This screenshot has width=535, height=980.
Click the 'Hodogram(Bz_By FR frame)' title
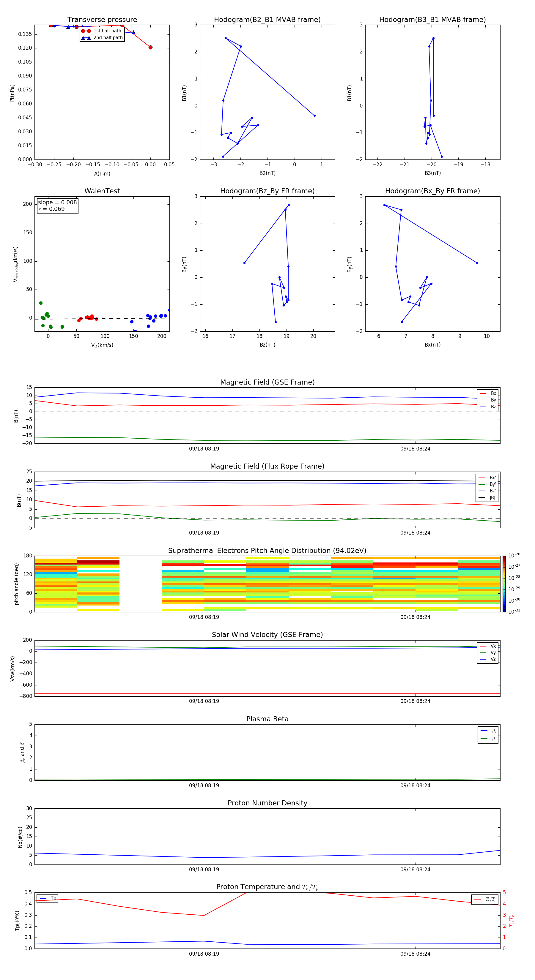(x=267, y=191)
